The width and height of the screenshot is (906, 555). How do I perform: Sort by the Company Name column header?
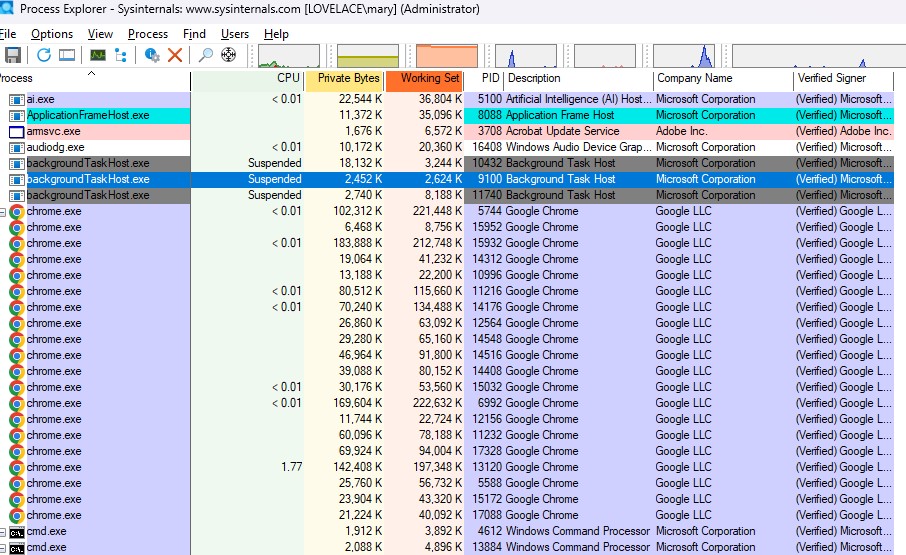[723, 79]
